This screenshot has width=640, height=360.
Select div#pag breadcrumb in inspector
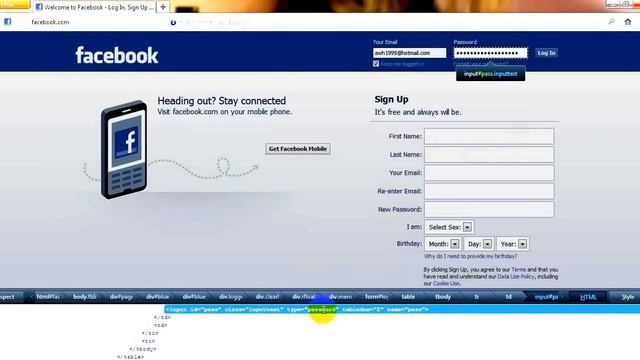coord(121,297)
